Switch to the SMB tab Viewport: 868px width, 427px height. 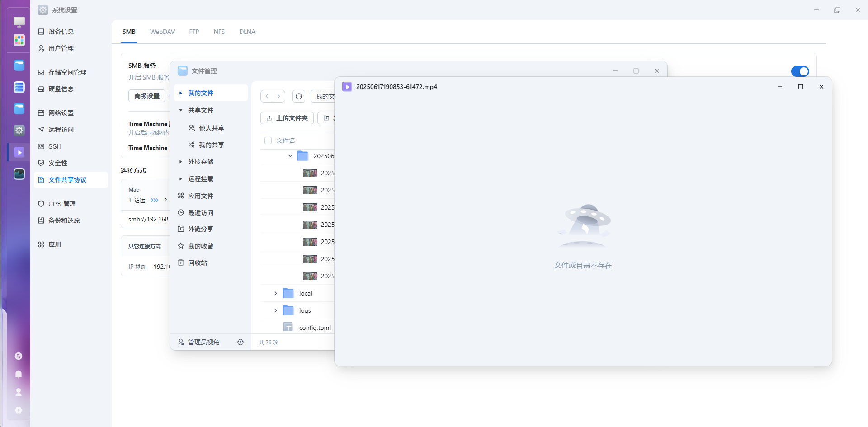129,32
